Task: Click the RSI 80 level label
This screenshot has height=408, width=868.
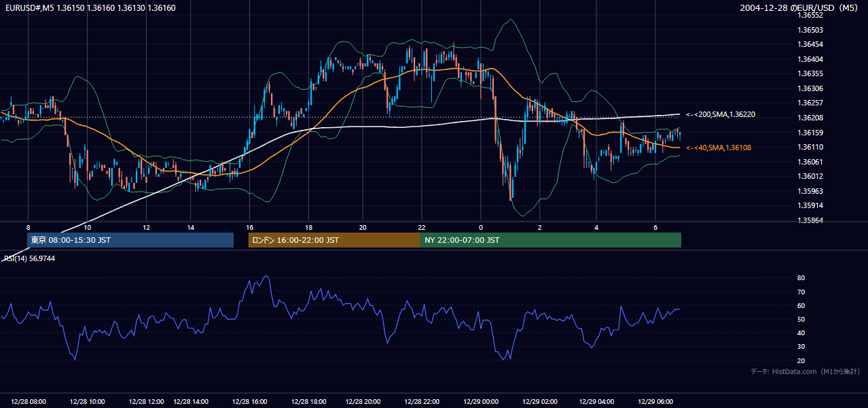Action: [801, 278]
